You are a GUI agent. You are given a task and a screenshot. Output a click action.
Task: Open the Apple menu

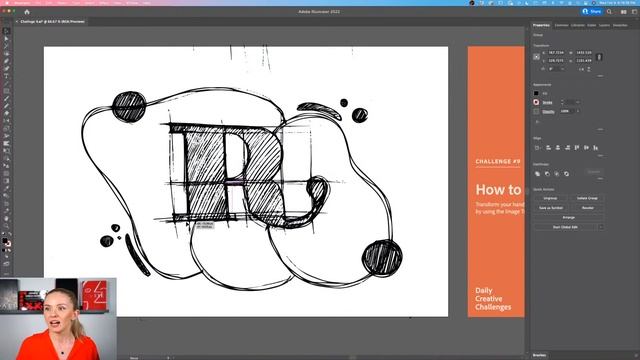(x=7, y=2)
